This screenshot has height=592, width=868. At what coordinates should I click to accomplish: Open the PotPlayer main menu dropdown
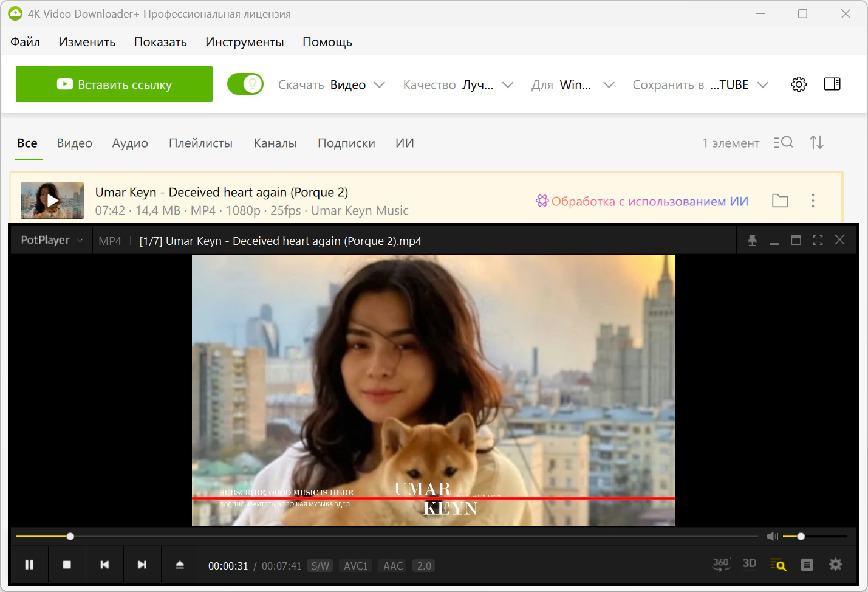pos(52,240)
